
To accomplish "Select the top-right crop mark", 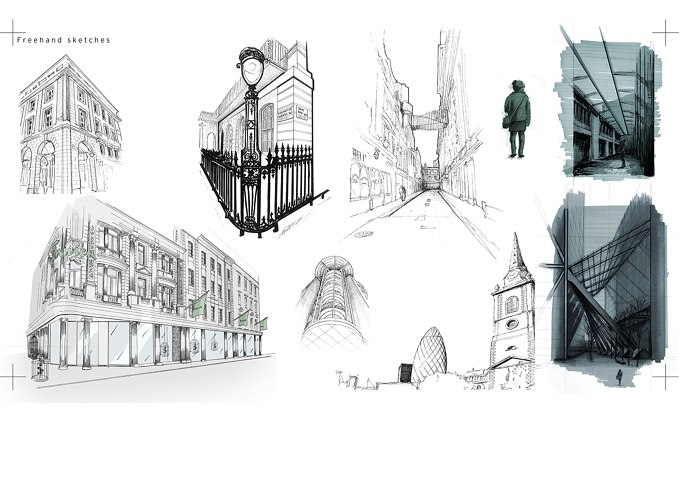I will [666, 33].
